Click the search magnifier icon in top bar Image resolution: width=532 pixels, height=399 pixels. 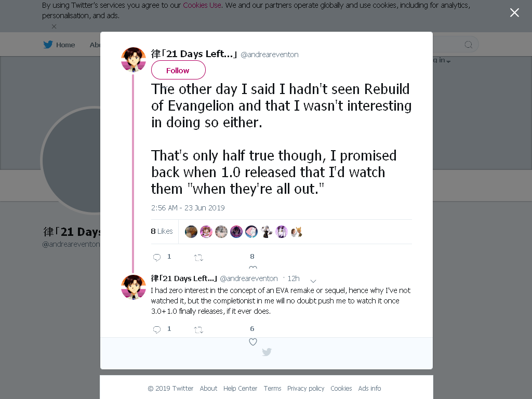point(469,45)
